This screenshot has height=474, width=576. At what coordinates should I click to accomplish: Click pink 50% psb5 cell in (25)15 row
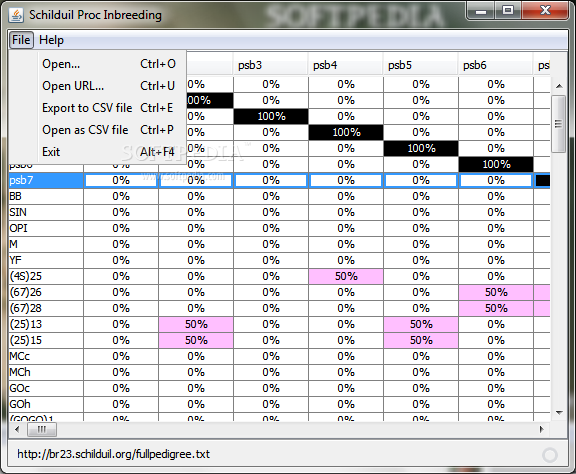pos(421,340)
